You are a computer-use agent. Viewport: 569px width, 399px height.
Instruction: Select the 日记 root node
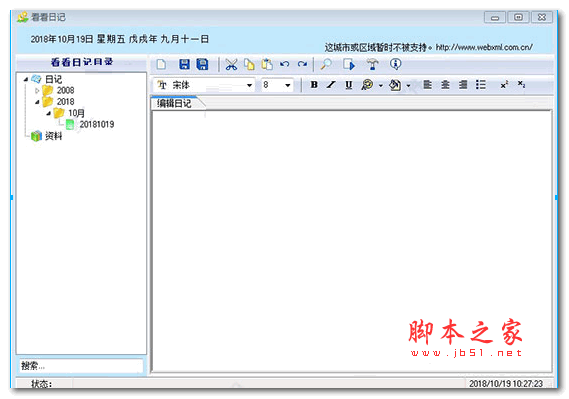(x=54, y=79)
